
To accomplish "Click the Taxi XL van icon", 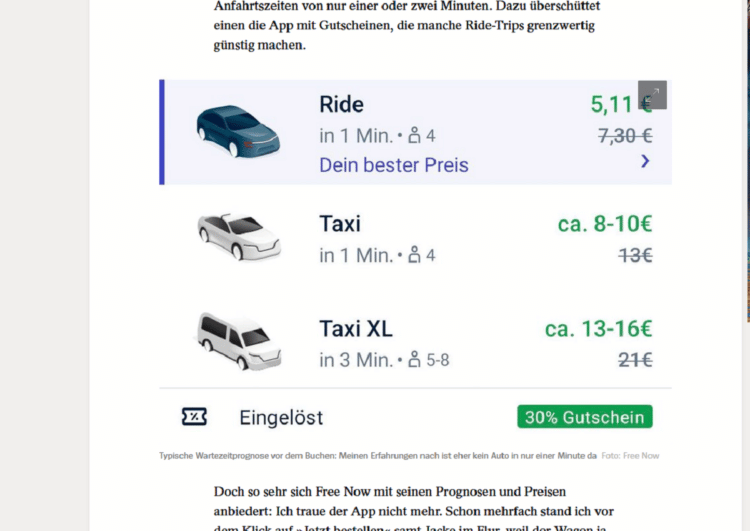I will point(239,339).
